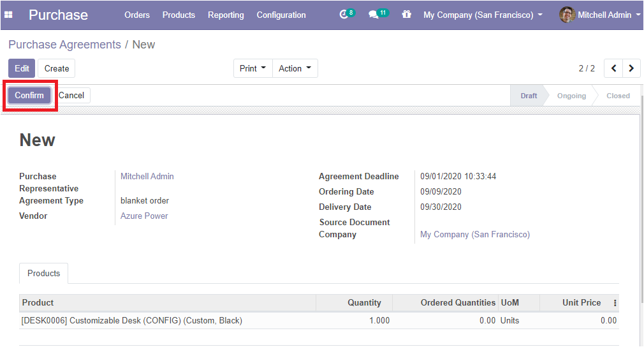Open the Products menu in navbar
The height and width of the screenshot is (347, 644).
(179, 15)
